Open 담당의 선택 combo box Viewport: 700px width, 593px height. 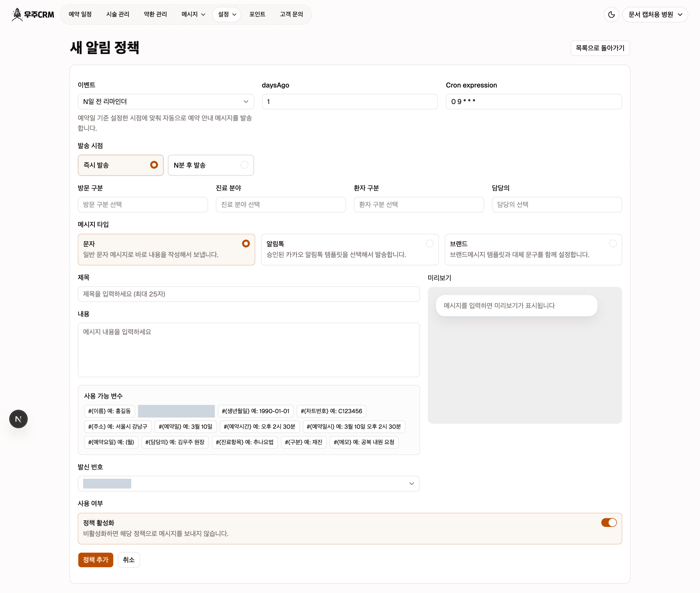pyautogui.click(x=557, y=204)
